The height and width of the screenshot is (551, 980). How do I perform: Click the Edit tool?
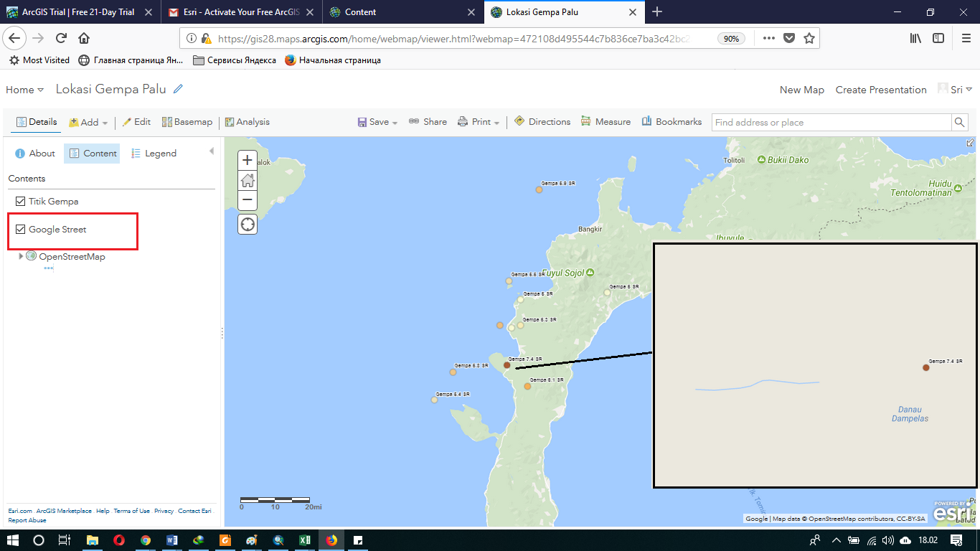coord(136,122)
